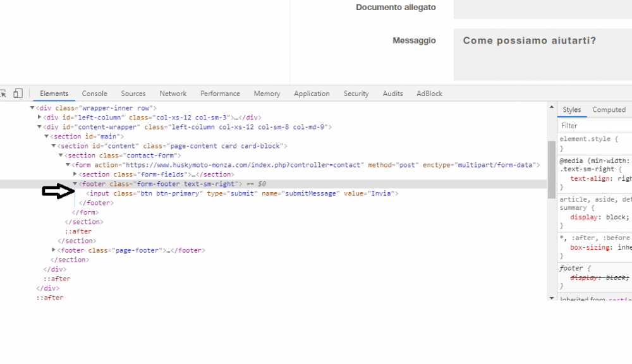Toggle the device toolbar icon
Viewport: 632px width, 364px height.
(18, 94)
